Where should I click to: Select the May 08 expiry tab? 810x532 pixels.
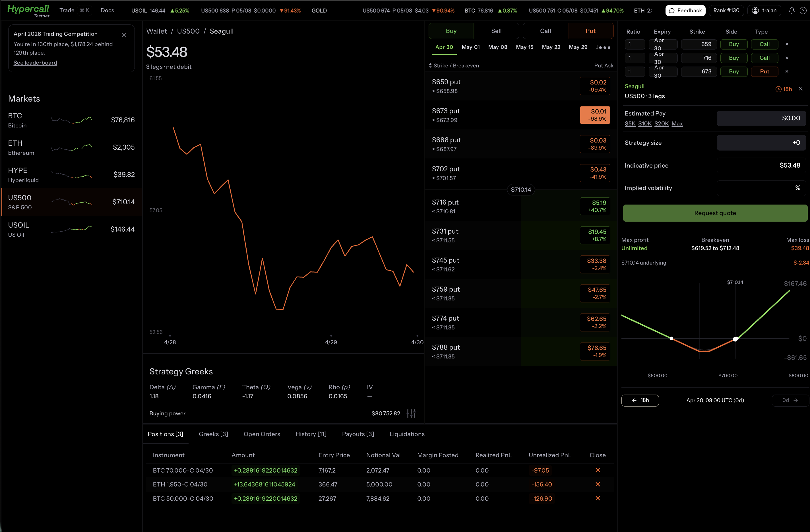[497, 47]
